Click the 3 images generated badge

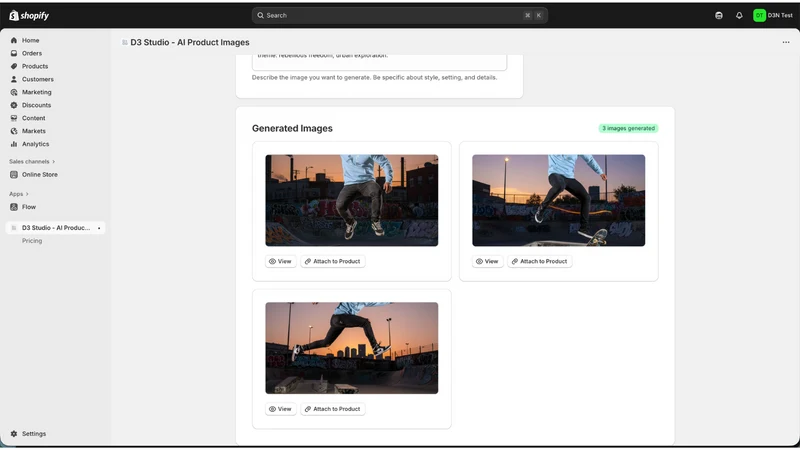coord(628,128)
